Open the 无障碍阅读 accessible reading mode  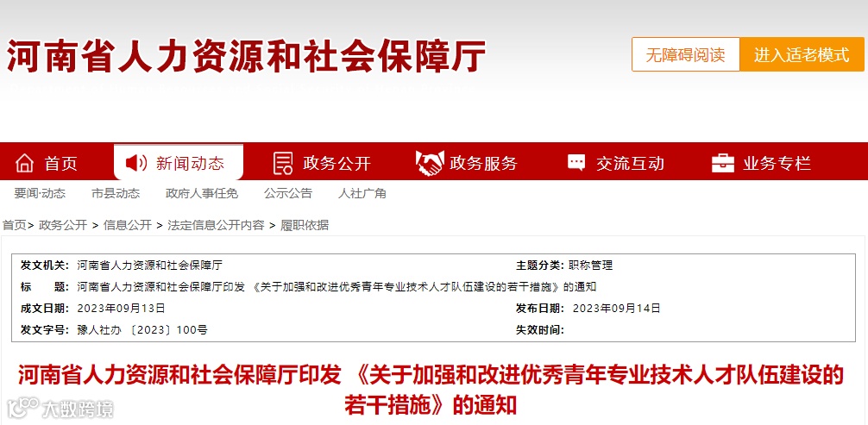tap(685, 54)
